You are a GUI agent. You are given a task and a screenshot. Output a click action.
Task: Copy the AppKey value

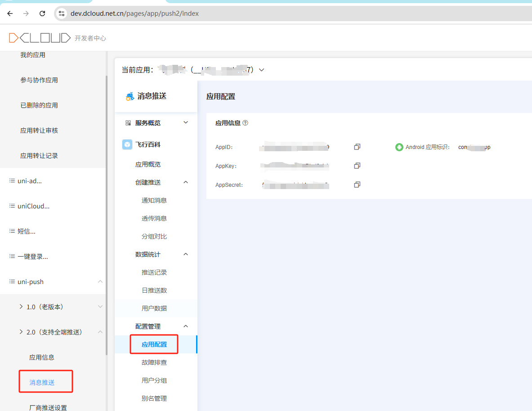[357, 166]
